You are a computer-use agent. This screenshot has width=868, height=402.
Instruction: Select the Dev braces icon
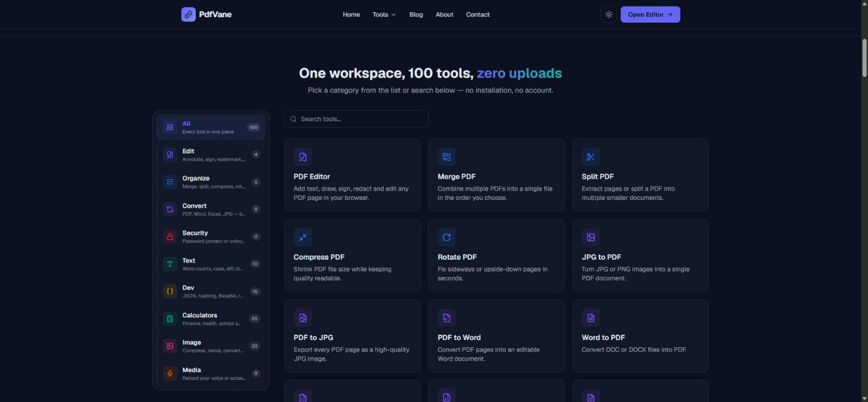click(170, 291)
